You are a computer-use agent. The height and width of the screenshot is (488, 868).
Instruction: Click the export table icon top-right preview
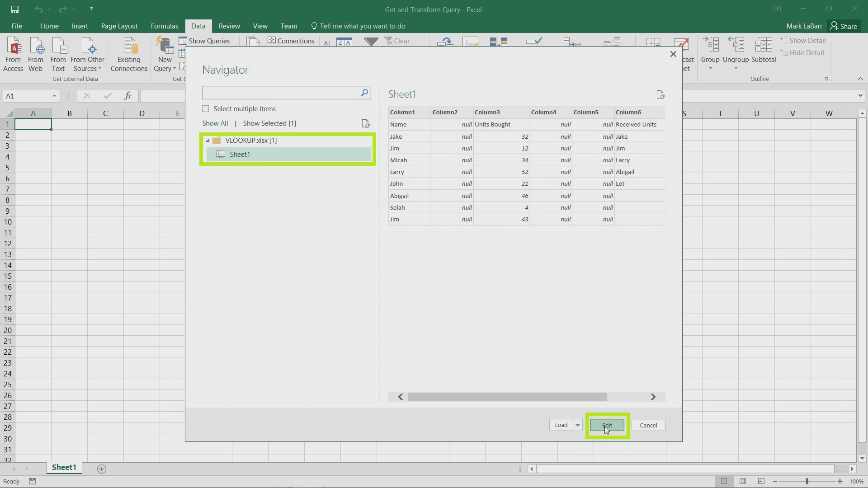(x=660, y=94)
